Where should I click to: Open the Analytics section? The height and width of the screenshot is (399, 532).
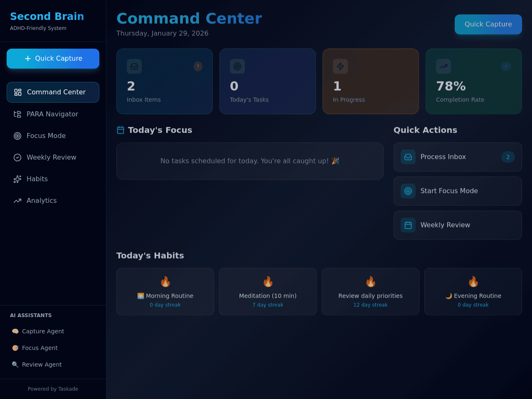[x=53, y=200]
